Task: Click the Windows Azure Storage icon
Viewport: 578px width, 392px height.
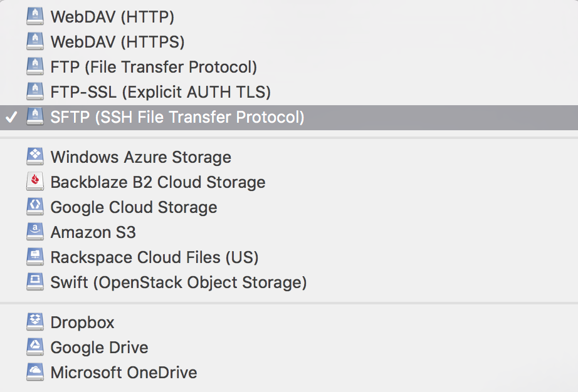Action: [x=35, y=157]
